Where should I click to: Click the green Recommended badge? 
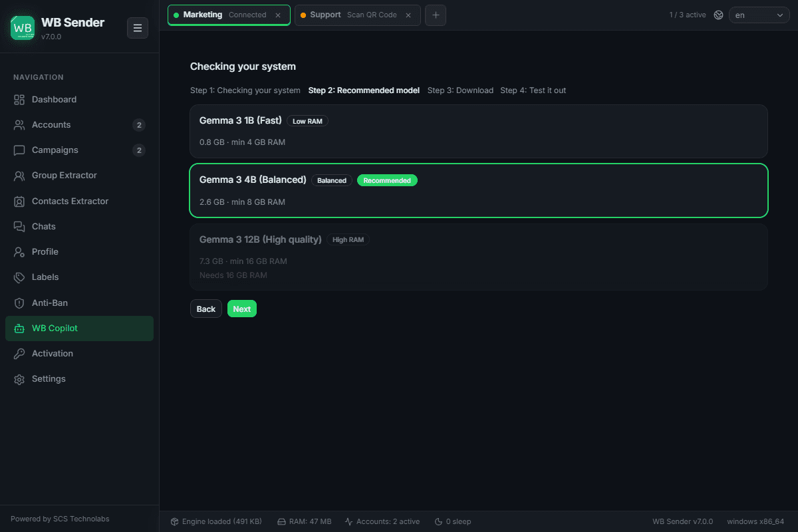coord(387,180)
